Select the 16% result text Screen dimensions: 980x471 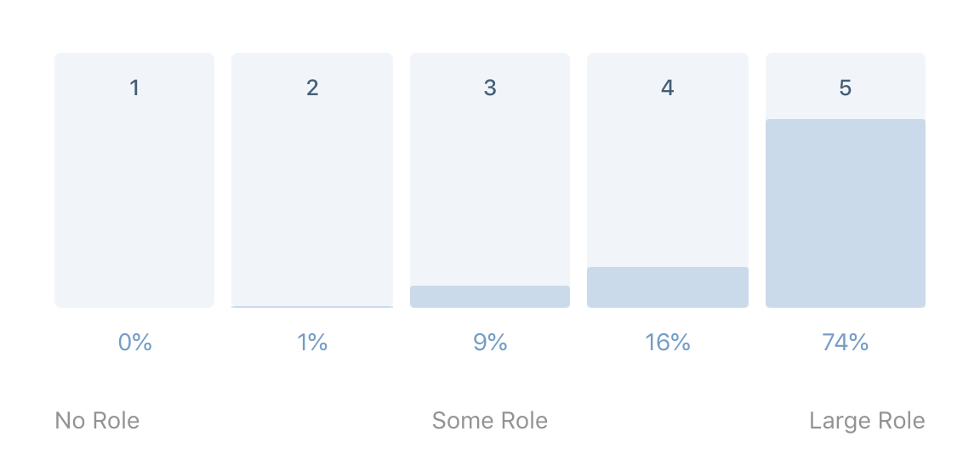tap(668, 343)
